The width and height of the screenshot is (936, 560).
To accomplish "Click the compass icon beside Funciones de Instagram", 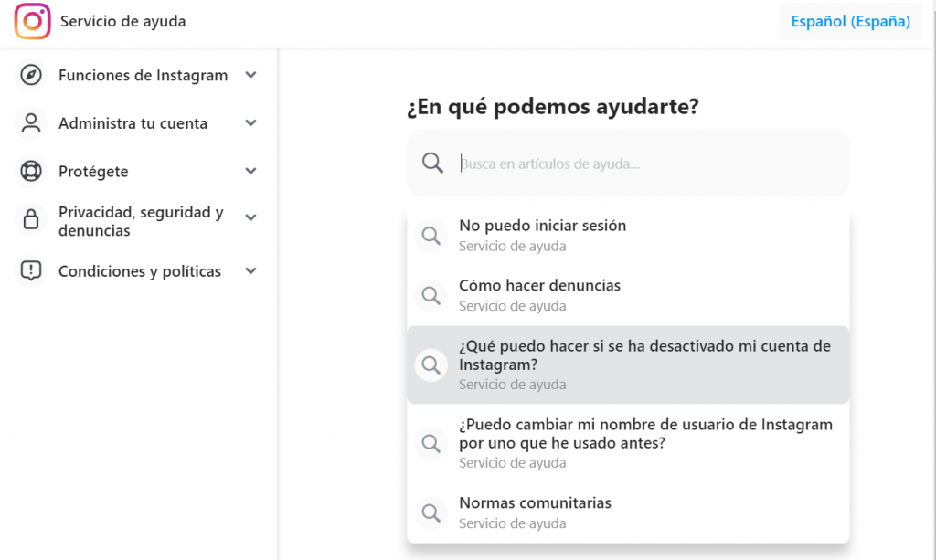I will [31, 75].
